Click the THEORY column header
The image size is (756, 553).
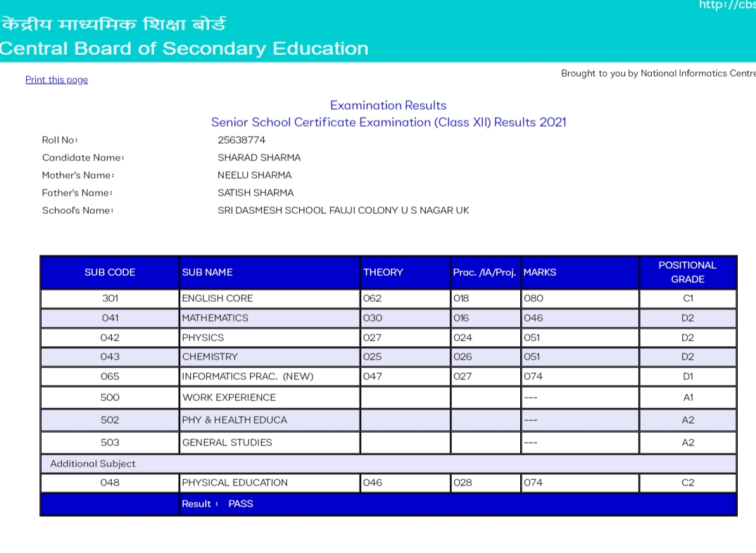pos(405,272)
